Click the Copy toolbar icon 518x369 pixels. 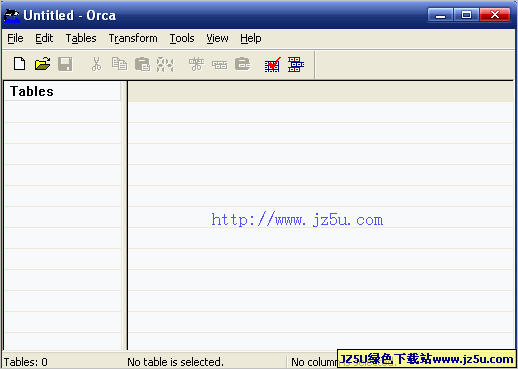point(119,64)
